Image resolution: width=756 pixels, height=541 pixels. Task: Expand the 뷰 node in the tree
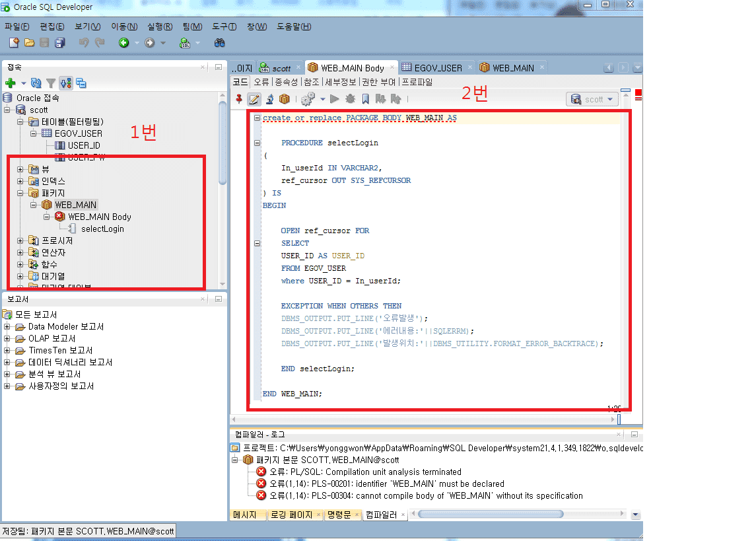(x=20, y=169)
